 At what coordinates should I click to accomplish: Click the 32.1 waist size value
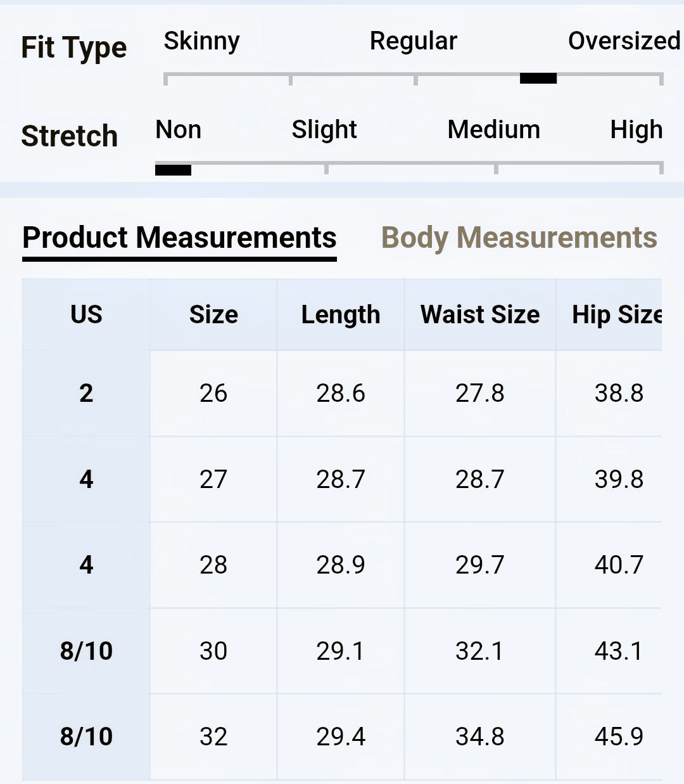pyautogui.click(x=479, y=651)
